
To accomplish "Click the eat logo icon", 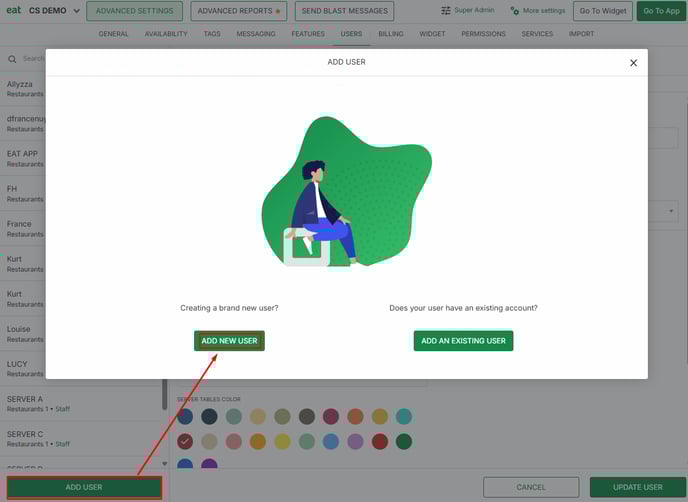I will coord(13,11).
